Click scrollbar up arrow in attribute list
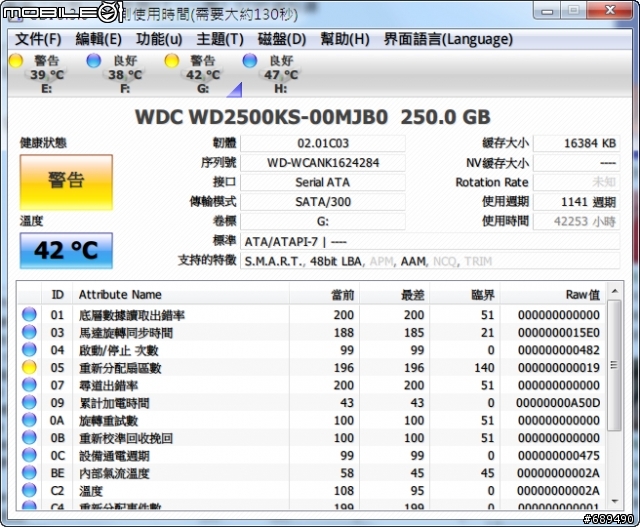640x527 pixels. click(x=614, y=291)
